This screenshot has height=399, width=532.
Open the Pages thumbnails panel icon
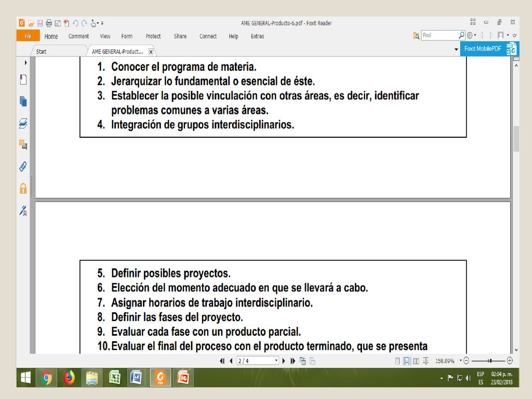pos(23,101)
